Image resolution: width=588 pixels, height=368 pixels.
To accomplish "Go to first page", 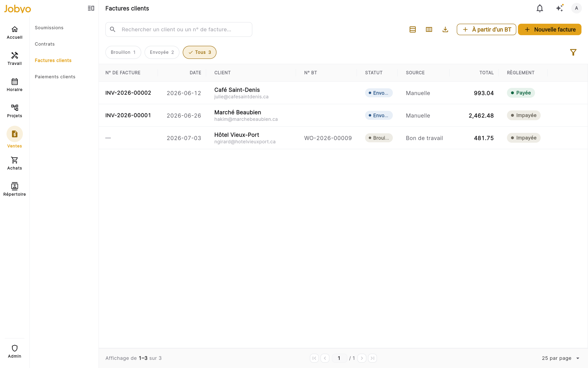I will (x=314, y=358).
